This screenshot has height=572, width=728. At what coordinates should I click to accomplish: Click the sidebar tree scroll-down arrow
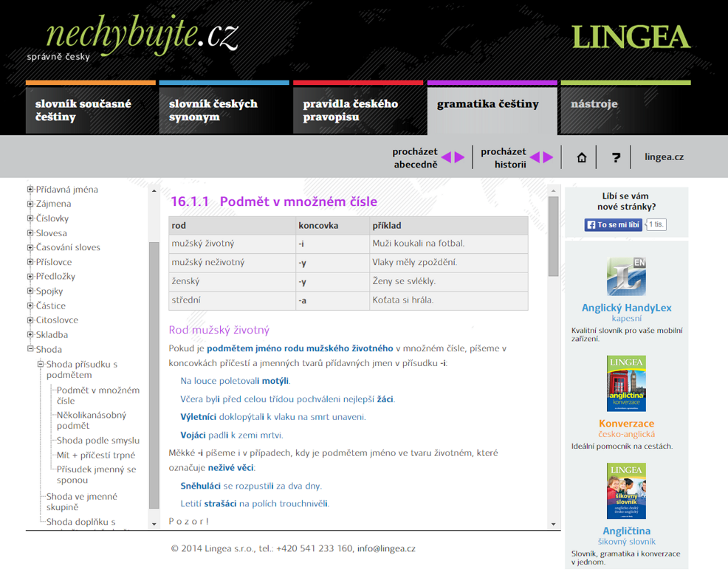click(x=154, y=524)
